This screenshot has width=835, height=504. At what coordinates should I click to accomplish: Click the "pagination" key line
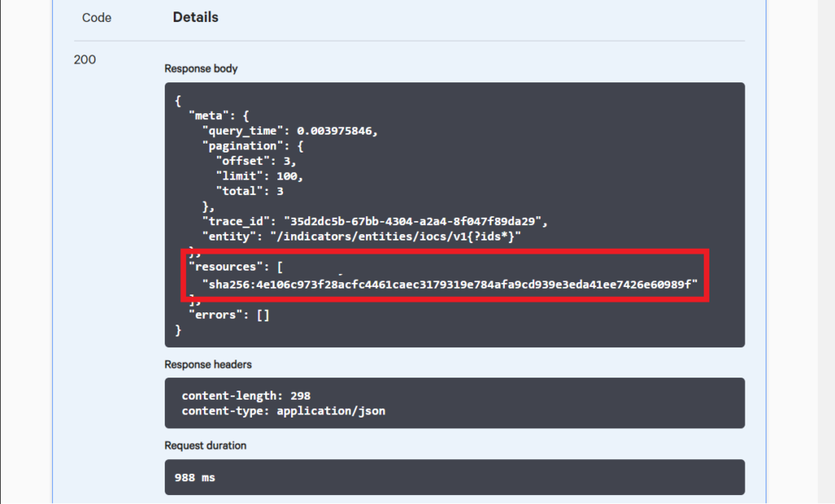coord(253,146)
